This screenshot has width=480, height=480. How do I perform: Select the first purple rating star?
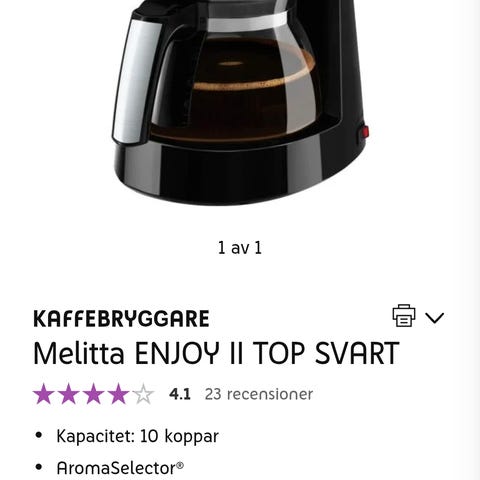[x=44, y=394]
